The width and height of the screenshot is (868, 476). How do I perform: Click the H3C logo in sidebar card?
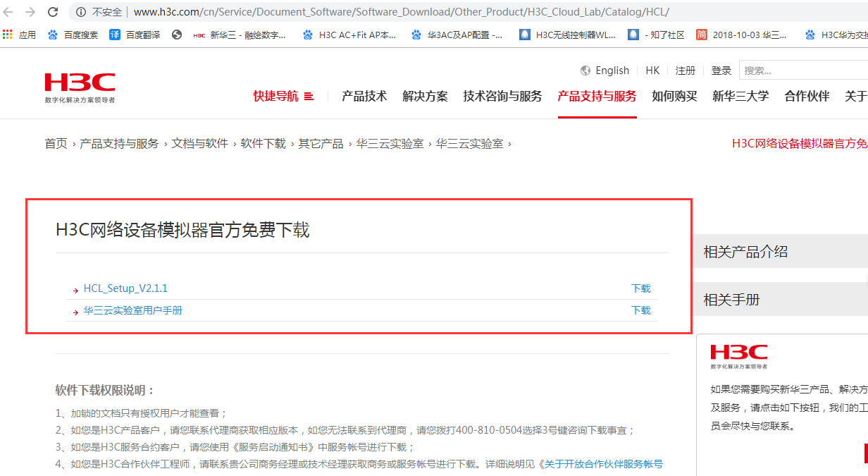738,356
